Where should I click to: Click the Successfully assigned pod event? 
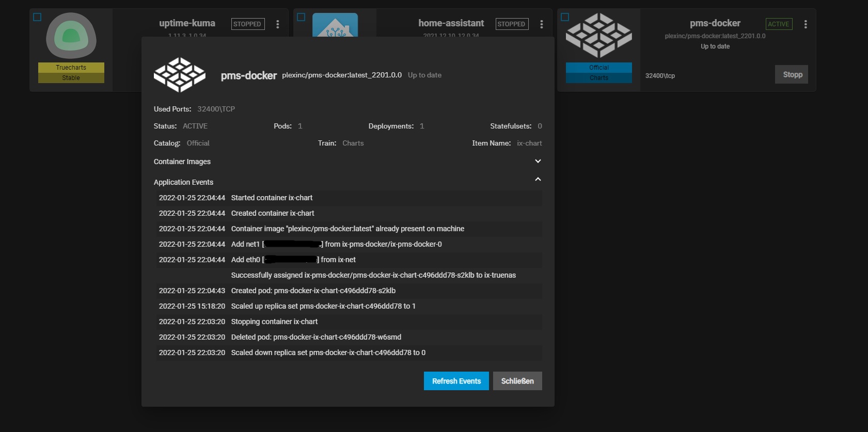point(349,275)
